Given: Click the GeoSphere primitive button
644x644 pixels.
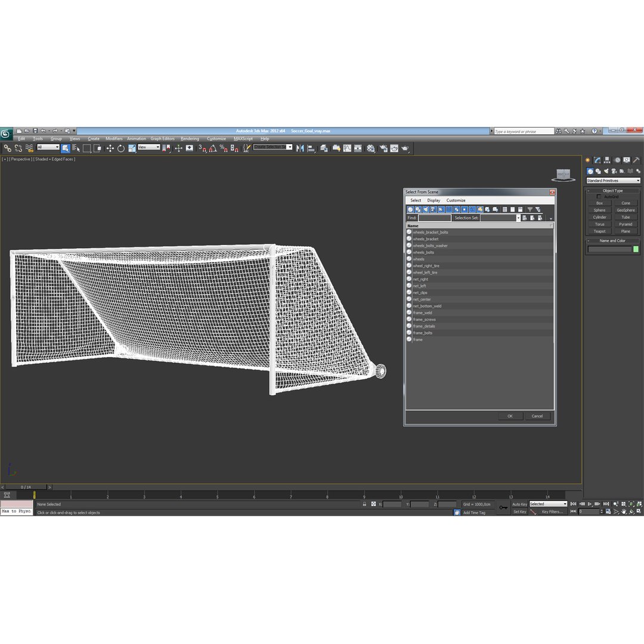Looking at the screenshot, I should tap(626, 210).
